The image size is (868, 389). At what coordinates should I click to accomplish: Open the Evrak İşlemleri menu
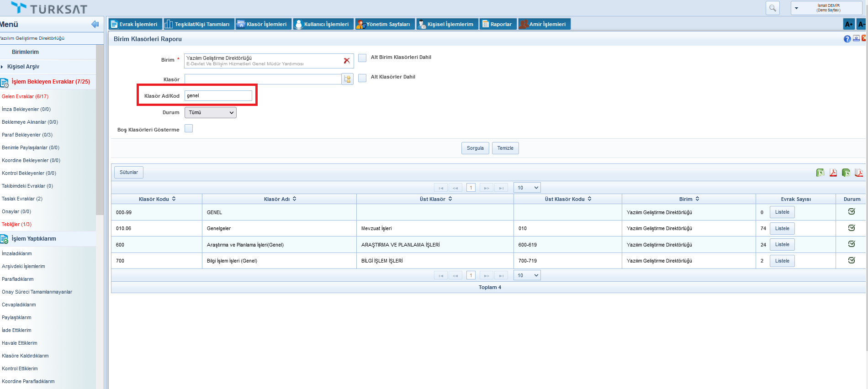pos(135,24)
